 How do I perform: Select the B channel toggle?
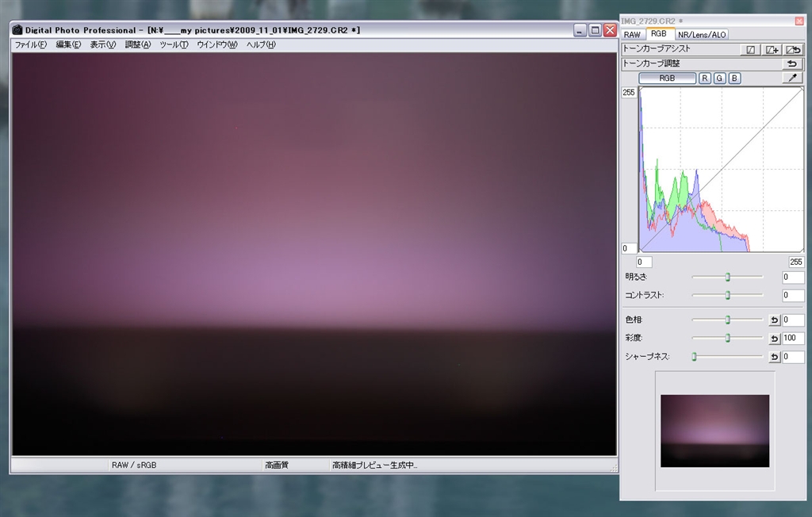[734, 79]
